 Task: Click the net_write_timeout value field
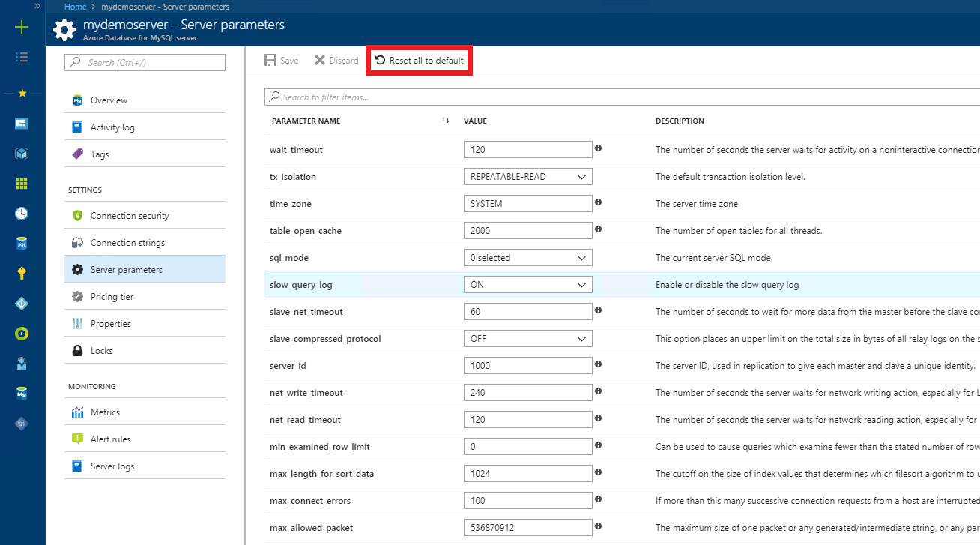pyautogui.click(x=528, y=393)
